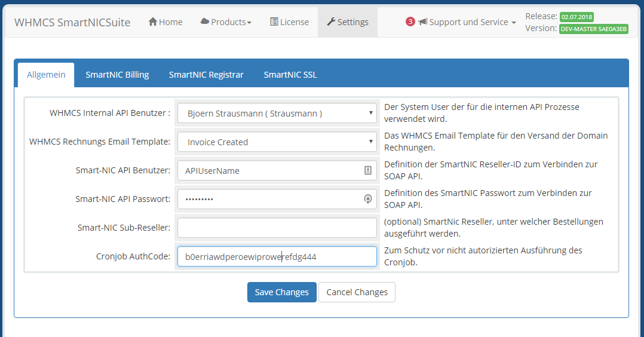This screenshot has width=644, height=337.
Task: Click the 'WHMCS Internal API Benutzer :' label
Action: coord(110,113)
